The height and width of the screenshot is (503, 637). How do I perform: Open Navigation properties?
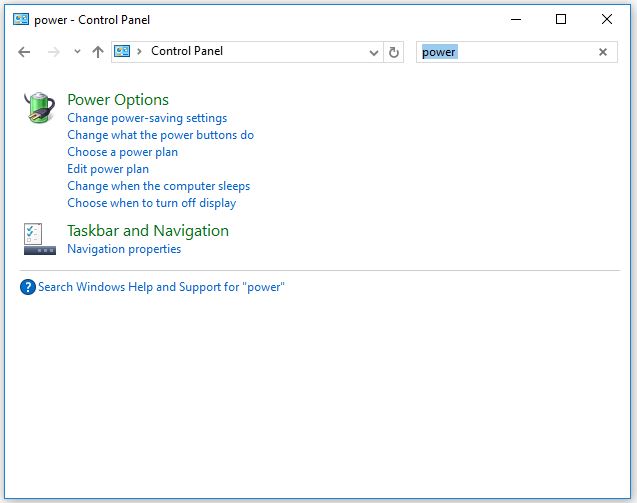click(x=124, y=249)
